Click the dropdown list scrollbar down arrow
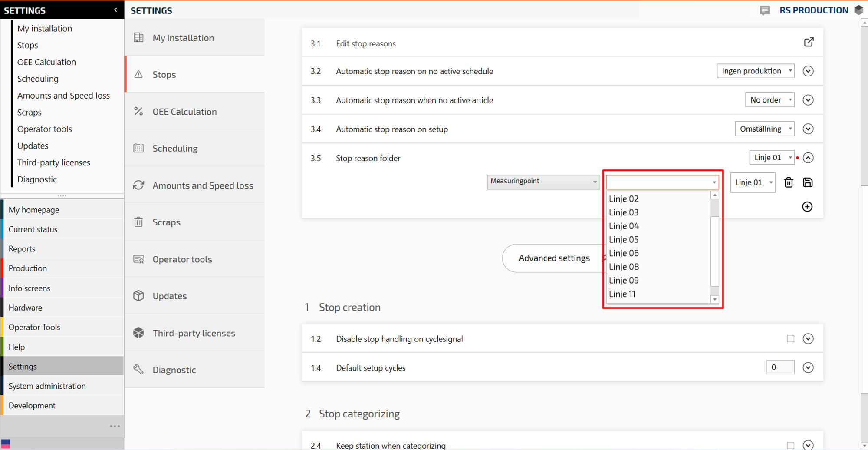 (x=714, y=299)
